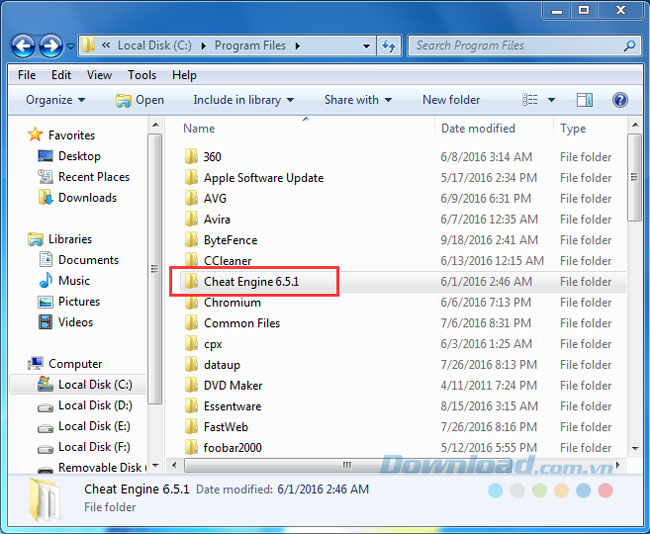Sort by Date modified column header

pyautogui.click(x=478, y=129)
